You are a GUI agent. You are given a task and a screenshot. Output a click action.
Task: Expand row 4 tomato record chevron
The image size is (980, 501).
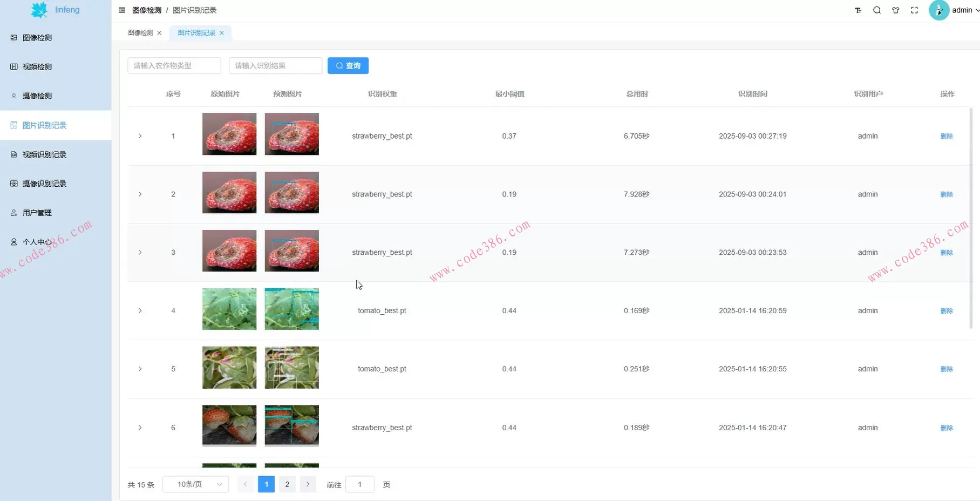(x=140, y=311)
